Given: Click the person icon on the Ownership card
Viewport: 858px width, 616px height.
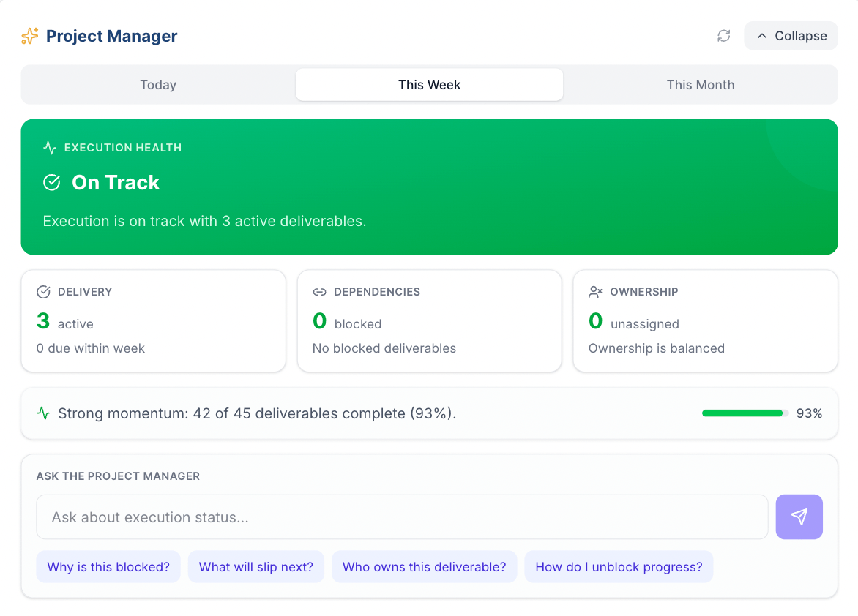Looking at the screenshot, I should pos(596,290).
